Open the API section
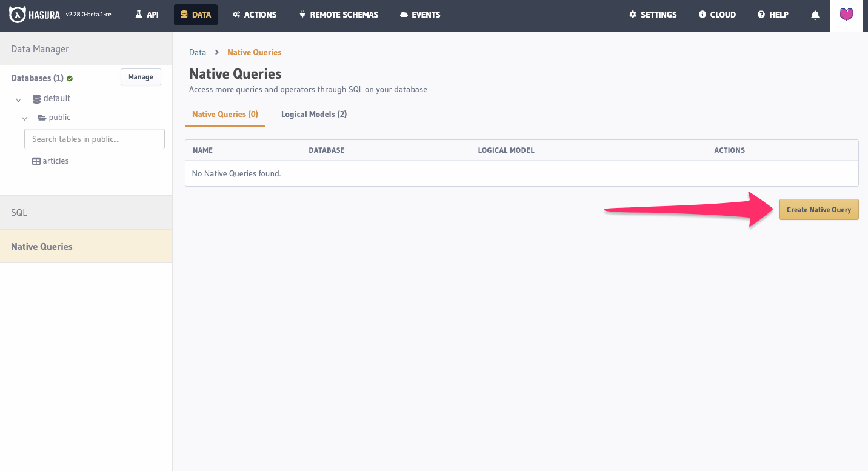The image size is (868, 471). pyautogui.click(x=147, y=15)
